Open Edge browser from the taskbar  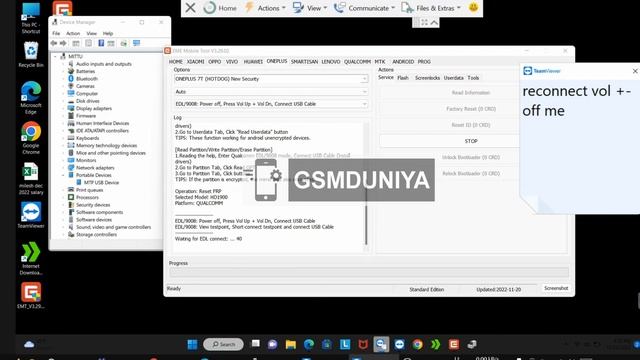point(309,344)
